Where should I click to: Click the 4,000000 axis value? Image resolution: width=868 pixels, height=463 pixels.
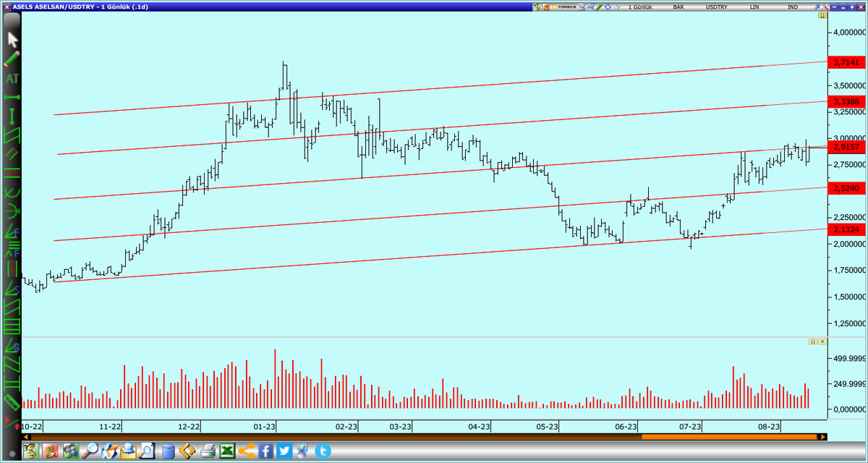[849, 33]
